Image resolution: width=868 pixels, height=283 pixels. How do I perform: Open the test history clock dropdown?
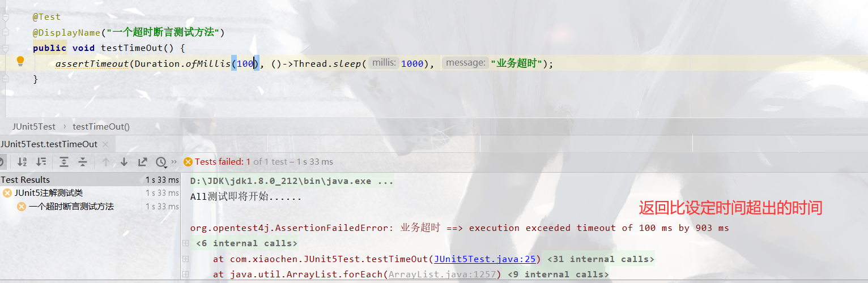pos(162,162)
